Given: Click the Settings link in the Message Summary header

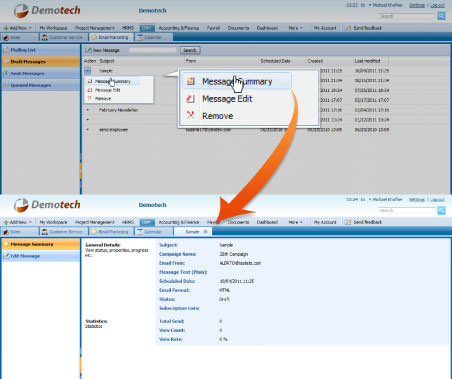Looking at the screenshot, I should tap(417, 200).
